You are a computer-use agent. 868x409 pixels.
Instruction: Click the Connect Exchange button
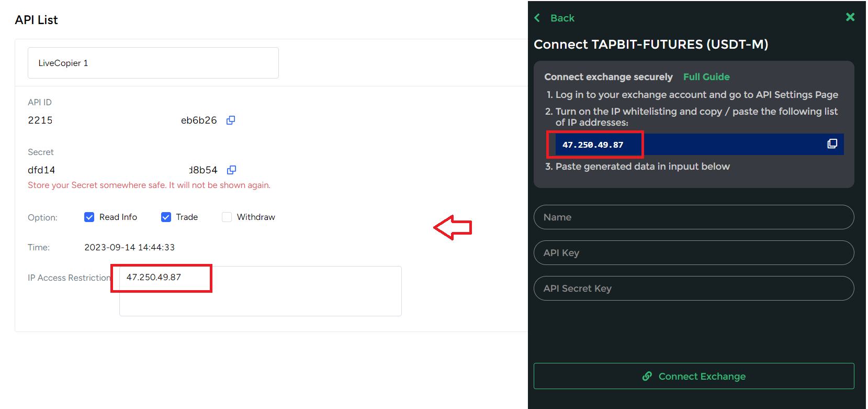point(694,376)
